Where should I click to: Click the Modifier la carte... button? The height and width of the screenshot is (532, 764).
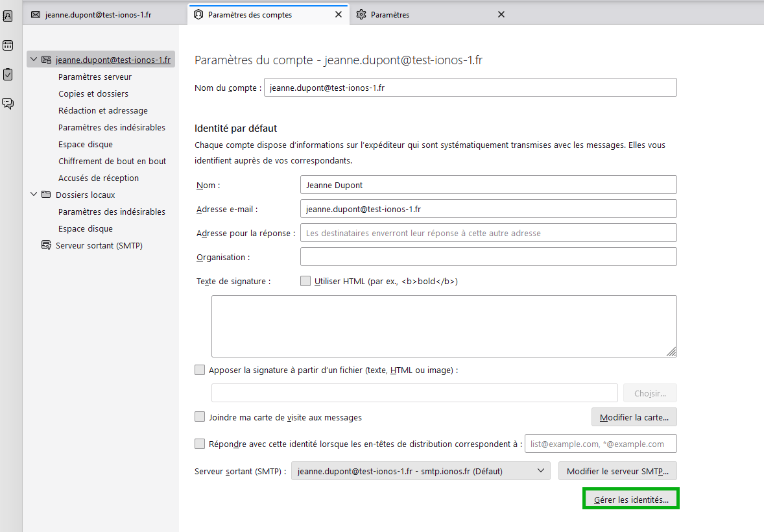click(x=634, y=417)
